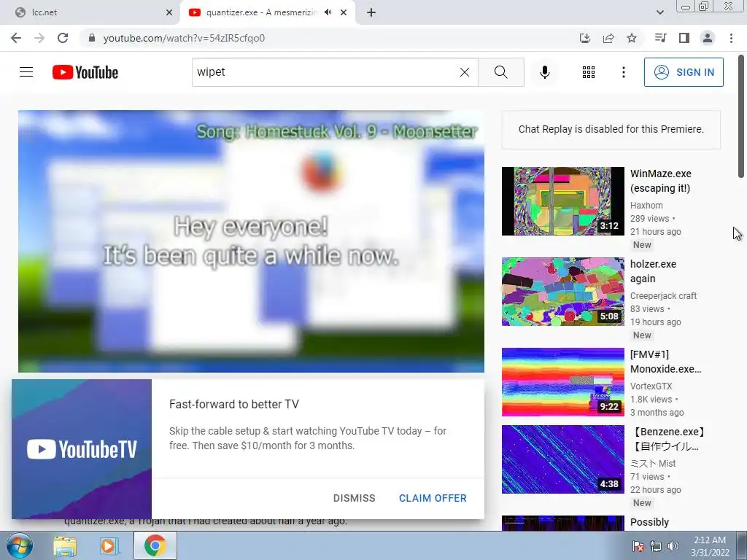Image resolution: width=747 pixels, height=560 pixels.
Task: Open 'WinMaze.exe (escaping it!)' title
Action: tap(661, 181)
